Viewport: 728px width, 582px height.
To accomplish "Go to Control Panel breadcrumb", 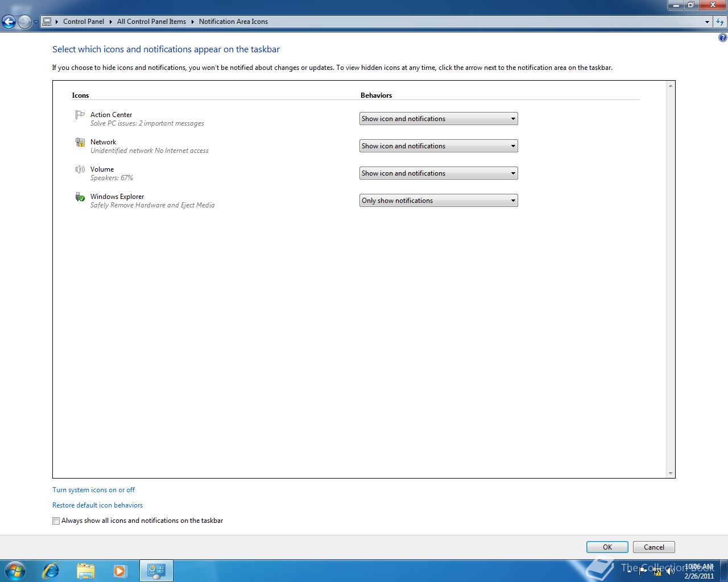I will (x=84, y=22).
